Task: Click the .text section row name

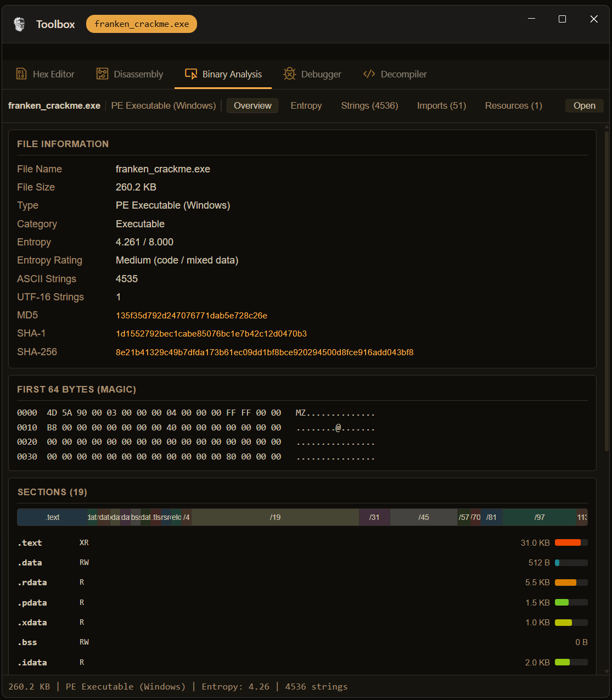Action: [30, 543]
